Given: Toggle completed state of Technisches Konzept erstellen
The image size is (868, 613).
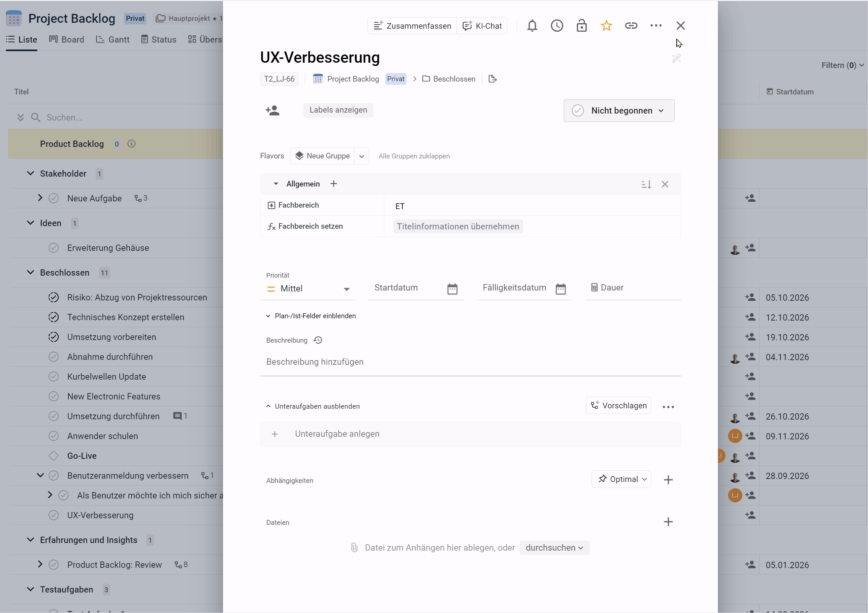Looking at the screenshot, I should 54,317.
